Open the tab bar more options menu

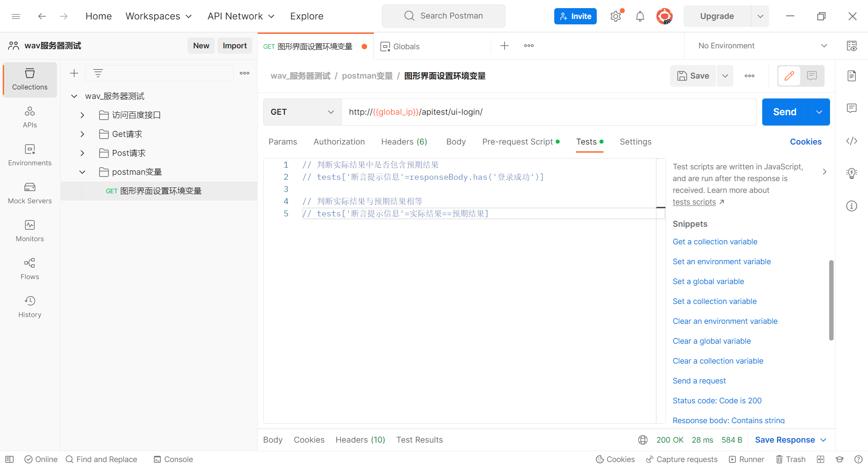pyautogui.click(x=529, y=46)
